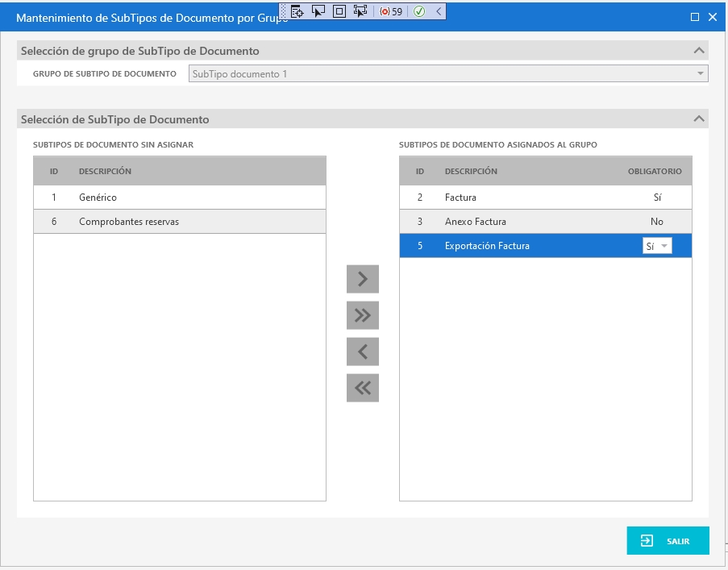This screenshot has width=728, height=570.
Task: Click ID 2 cell of Factura
Action: (x=420, y=198)
